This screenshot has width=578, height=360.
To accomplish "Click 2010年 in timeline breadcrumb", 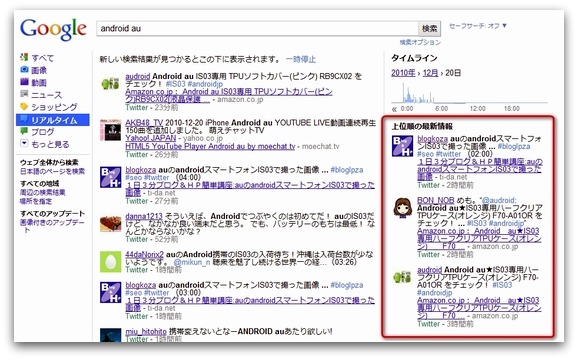I will pyautogui.click(x=403, y=73).
